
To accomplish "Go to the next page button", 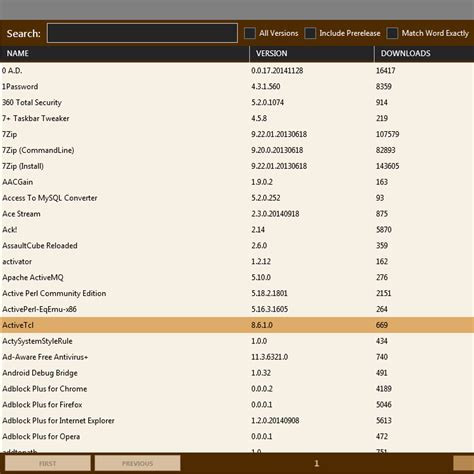I will [x=464, y=463].
